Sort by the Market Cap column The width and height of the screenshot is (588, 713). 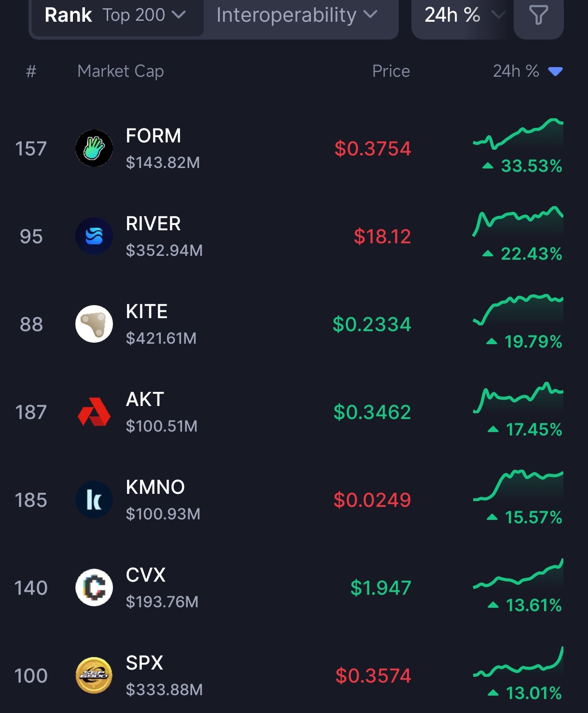(x=121, y=71)
